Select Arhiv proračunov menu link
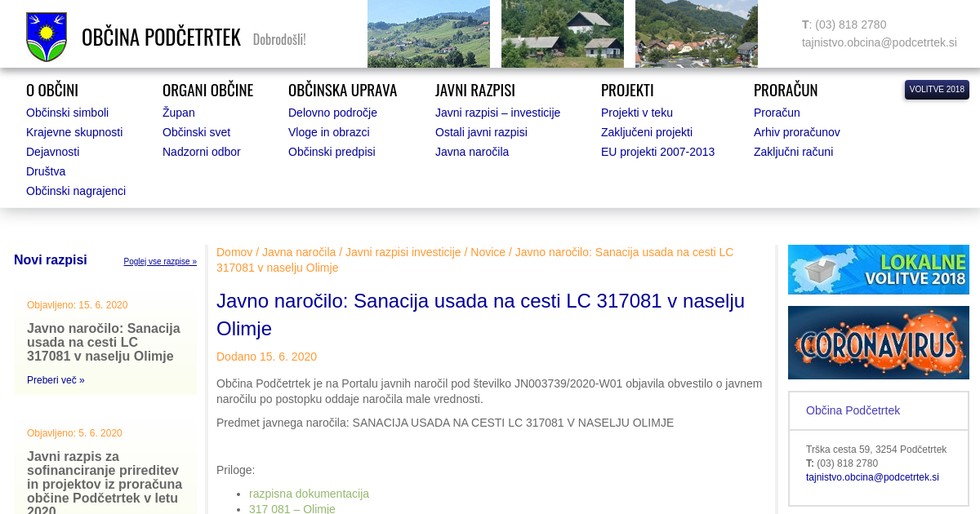980x514 pixels. coord(796,132)
